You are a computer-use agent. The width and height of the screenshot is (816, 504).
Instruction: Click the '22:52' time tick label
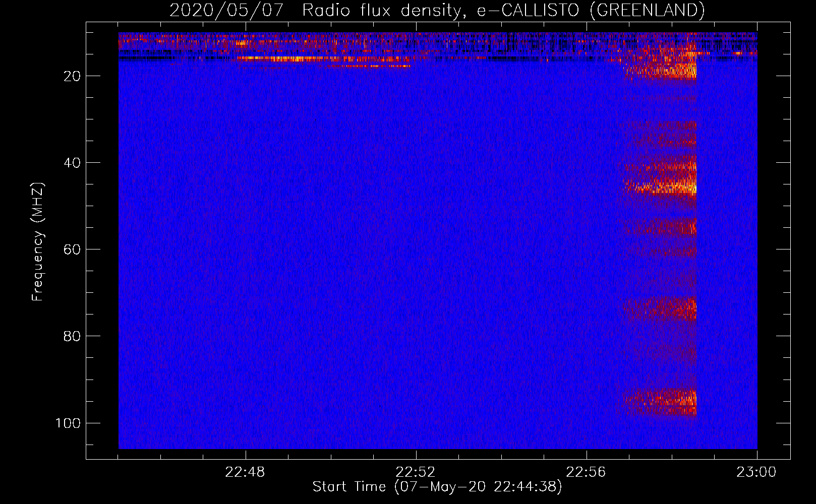point(416,472)
